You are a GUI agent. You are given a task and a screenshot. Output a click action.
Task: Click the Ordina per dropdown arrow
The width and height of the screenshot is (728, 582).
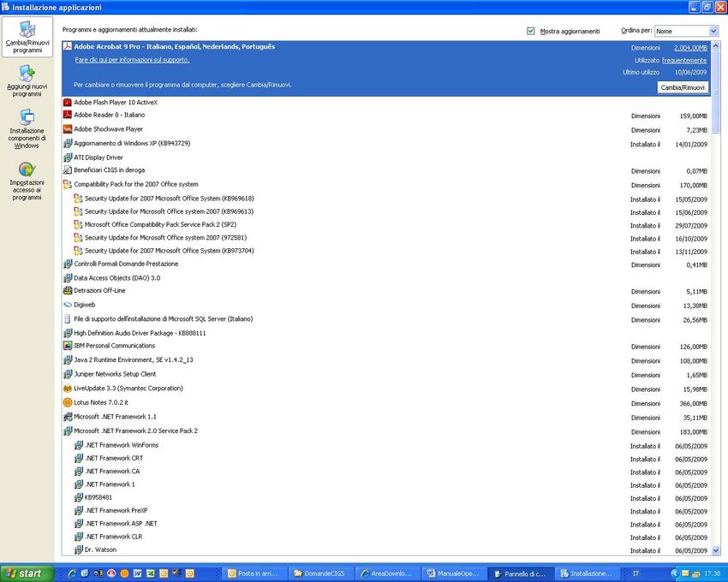point(713,31)
